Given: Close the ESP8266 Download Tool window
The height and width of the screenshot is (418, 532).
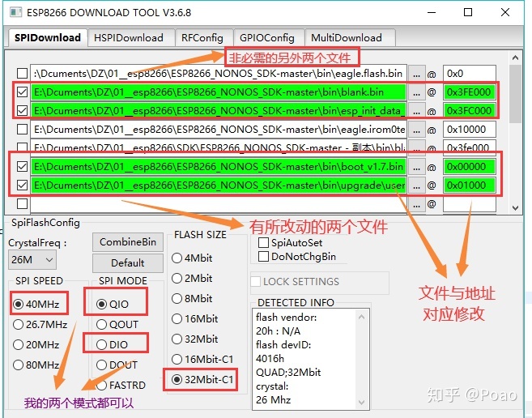Looking at the screenshot, I should 504,13.
